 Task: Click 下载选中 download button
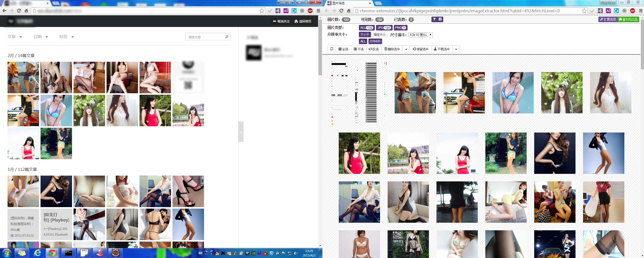point(442,49)
